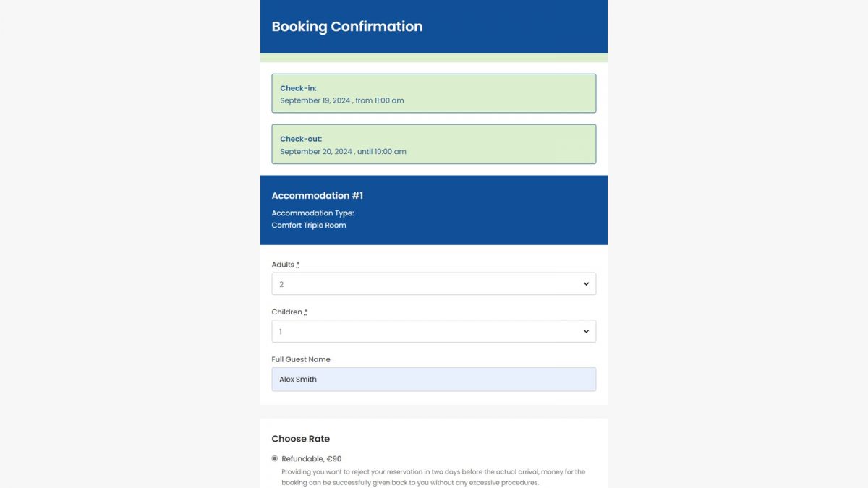Click inside the Full Guest Name field
868x488 pixels.
click(x=433, y=379)
